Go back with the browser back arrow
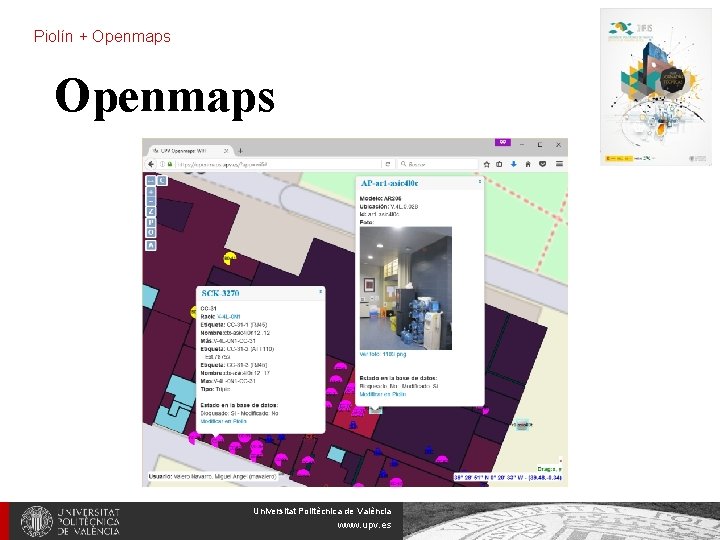 (151, 164)
